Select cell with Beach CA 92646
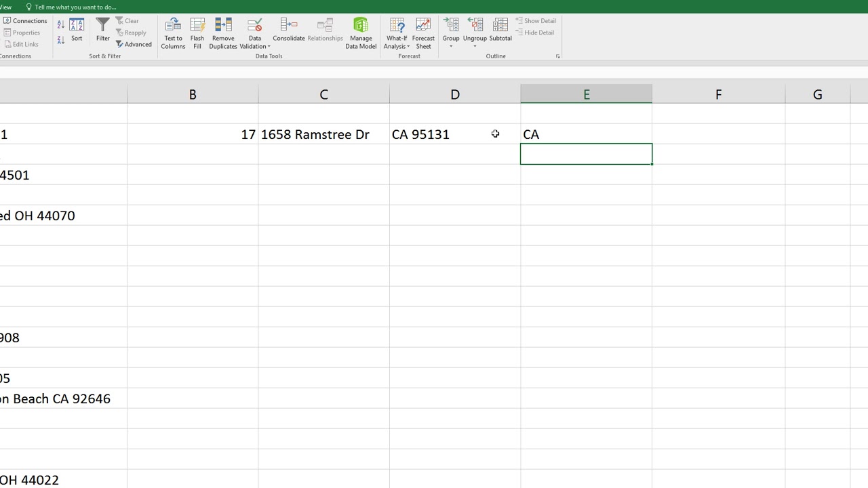 [x=63, y=399]
